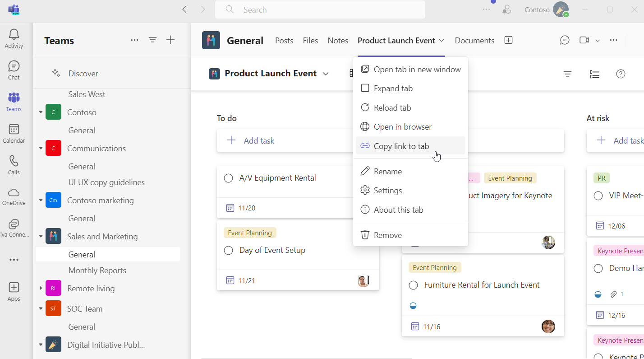644x359 pixels.
Task: Open the Contoso profile avatar
Action: [561, 9]
